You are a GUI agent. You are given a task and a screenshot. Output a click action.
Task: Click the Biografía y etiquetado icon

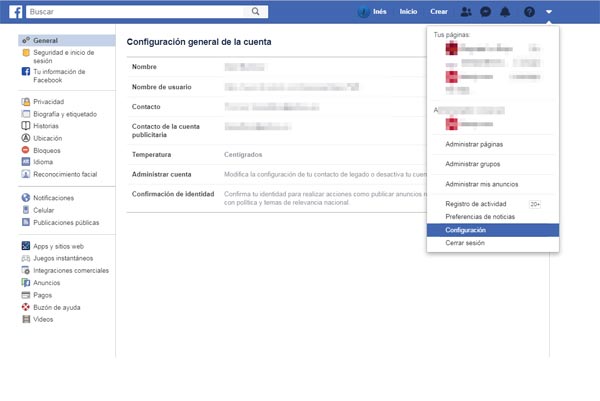click(26, 114)
